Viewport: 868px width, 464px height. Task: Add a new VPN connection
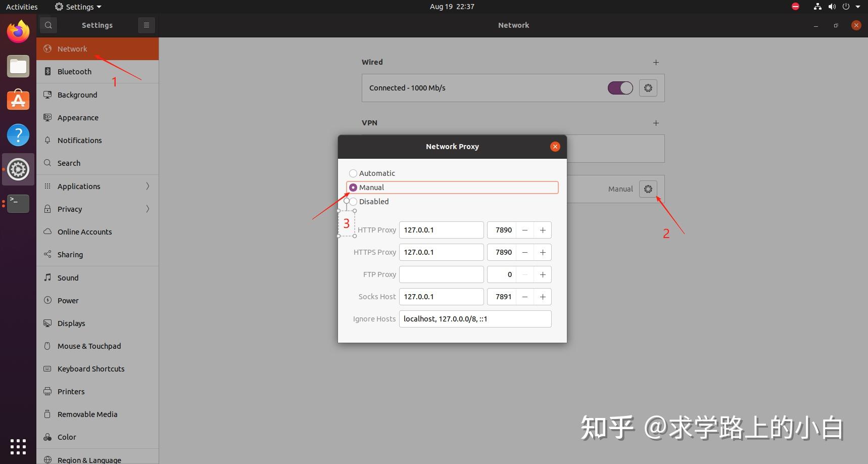click(x=655, y=123)
